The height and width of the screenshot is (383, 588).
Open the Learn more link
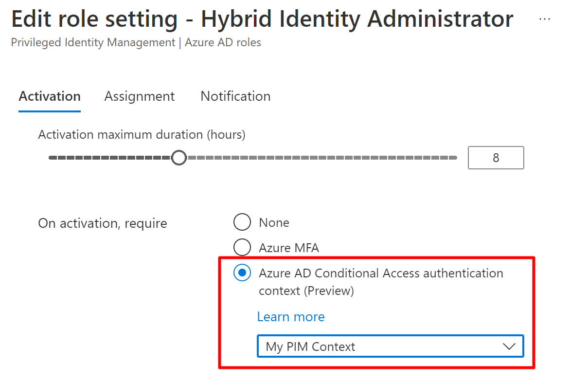click(291, 317)
